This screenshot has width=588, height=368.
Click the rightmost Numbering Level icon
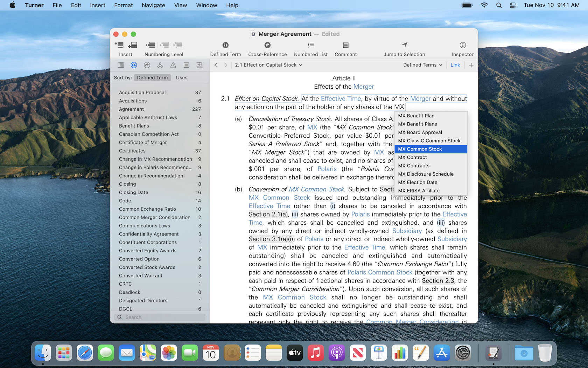coord(178,45)
